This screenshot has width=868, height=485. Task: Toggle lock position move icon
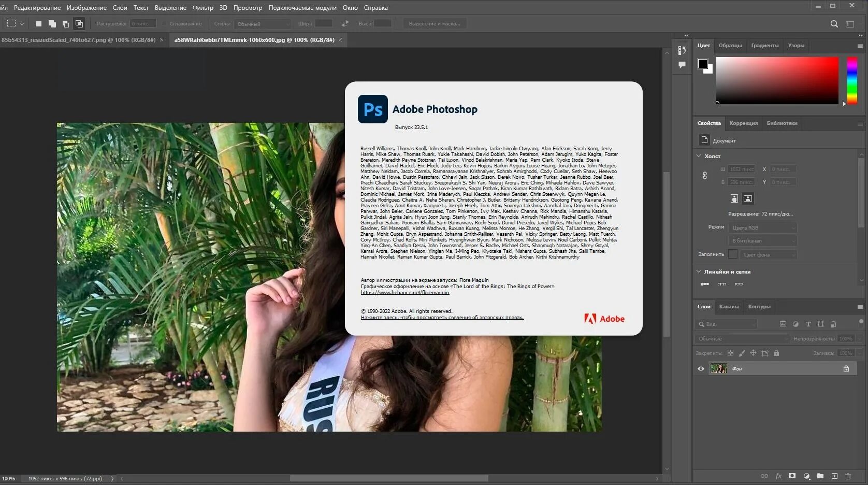coord(753,353)
